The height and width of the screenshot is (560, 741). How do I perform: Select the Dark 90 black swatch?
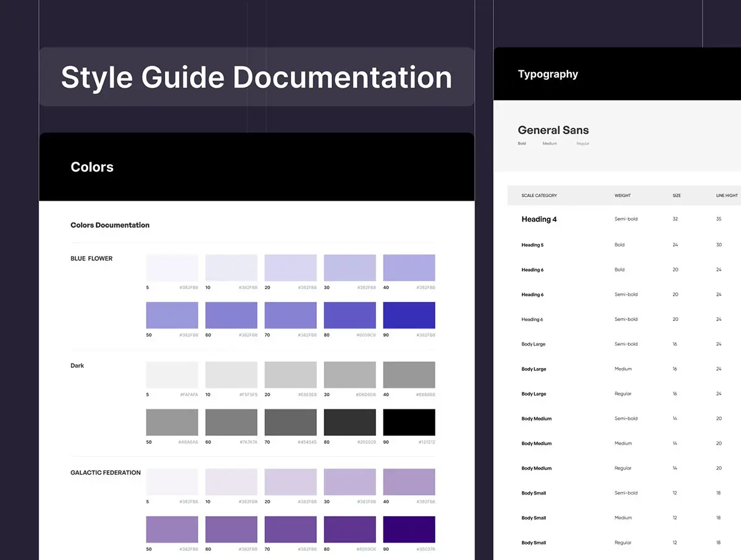click(x=409, y=422)
